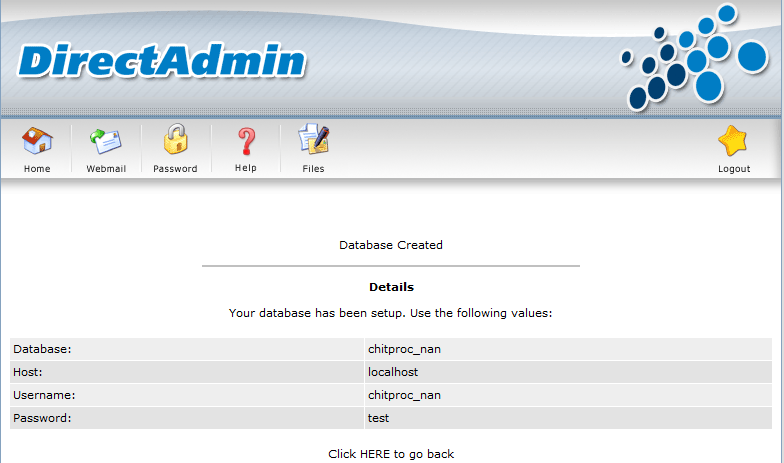Click the Password: label cell in table

(x=187, y=418)
